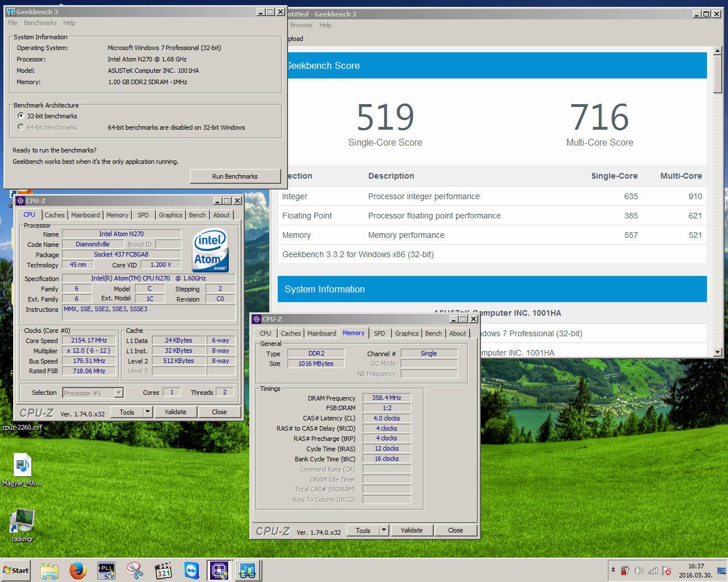Switch to Bench tab in CPU-Z CPU window

click(x=198, y=215)
